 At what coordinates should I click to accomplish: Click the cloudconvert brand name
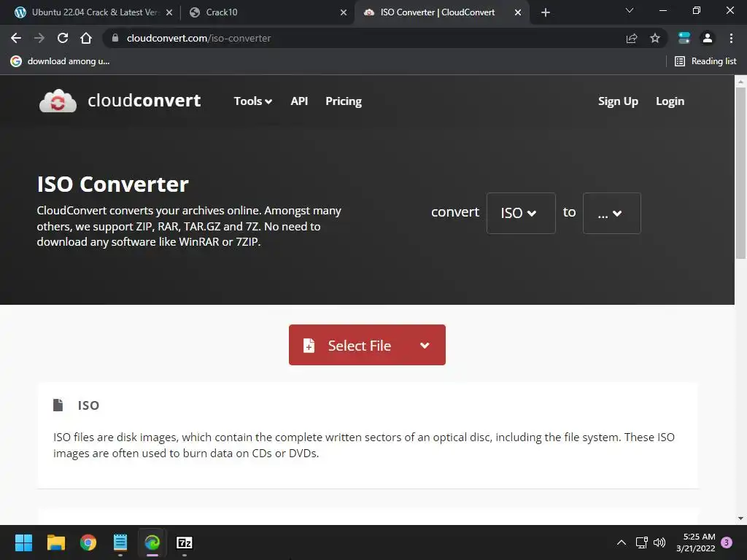(144, 101)
